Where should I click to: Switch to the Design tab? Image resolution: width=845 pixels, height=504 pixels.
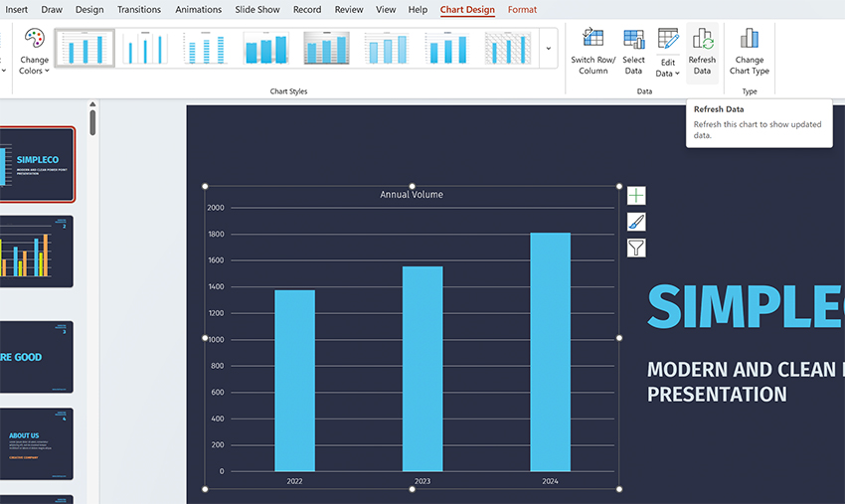pyautogui.click(x=89, y=9)
